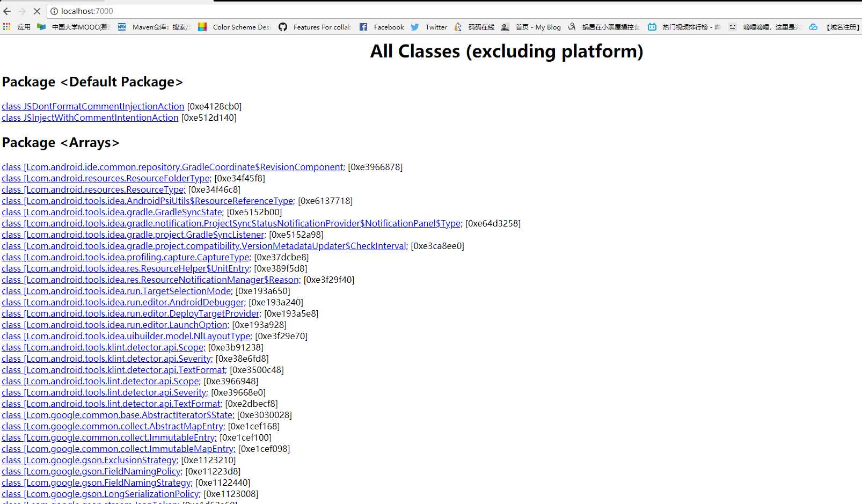Screen dimensions: 862x504
Task: Open the Color Scheme Designer bookmark
Action: pos(235,27)
